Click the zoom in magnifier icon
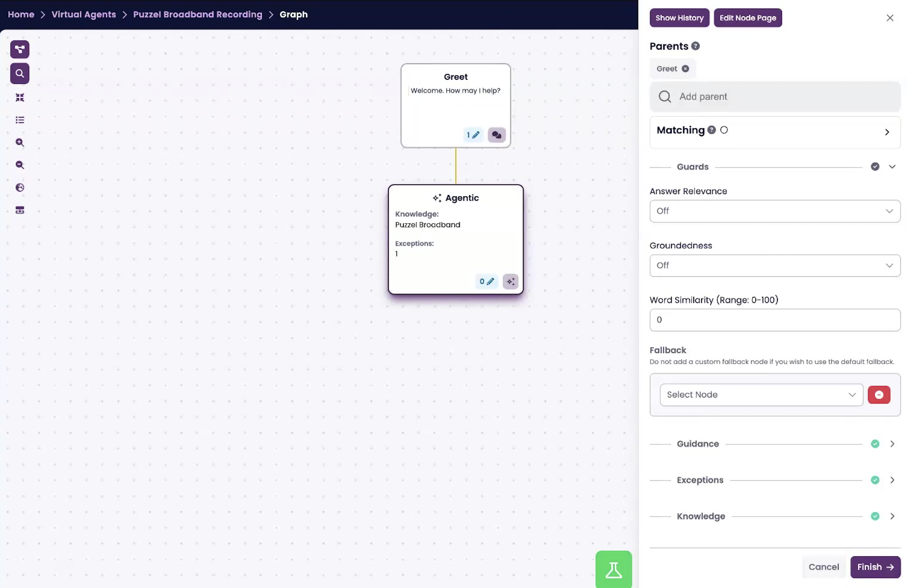The width and height of the screenshot is (907, 588). 20,143
